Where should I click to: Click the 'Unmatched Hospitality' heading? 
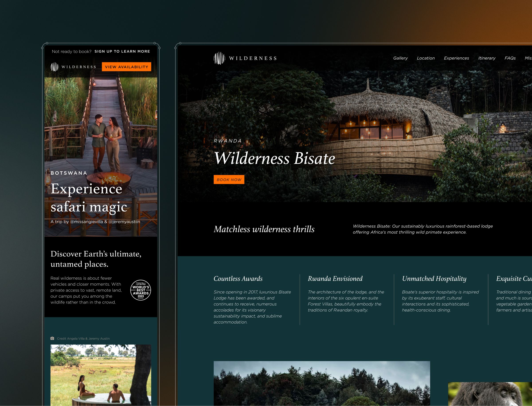click(x=434, y=279)
